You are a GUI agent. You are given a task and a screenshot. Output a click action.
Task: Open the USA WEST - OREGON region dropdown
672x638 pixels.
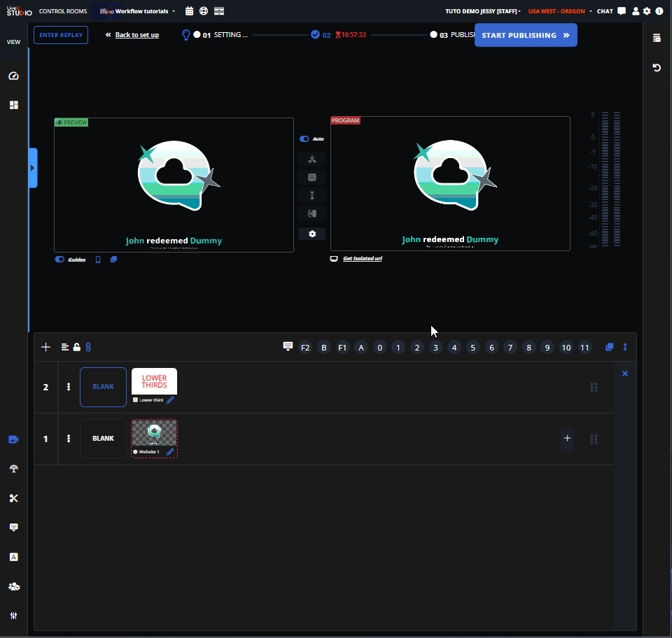(560, 11)
